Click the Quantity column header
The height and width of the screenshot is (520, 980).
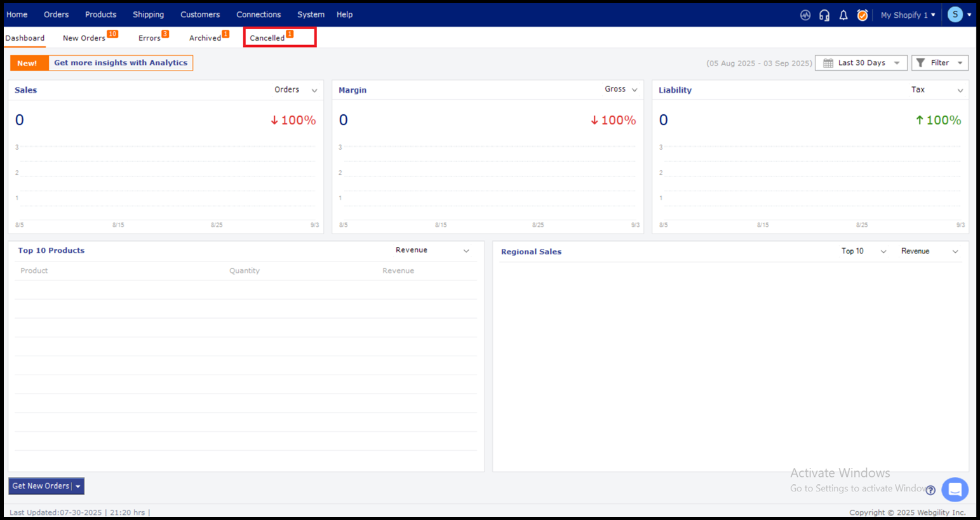coord(245,270)
